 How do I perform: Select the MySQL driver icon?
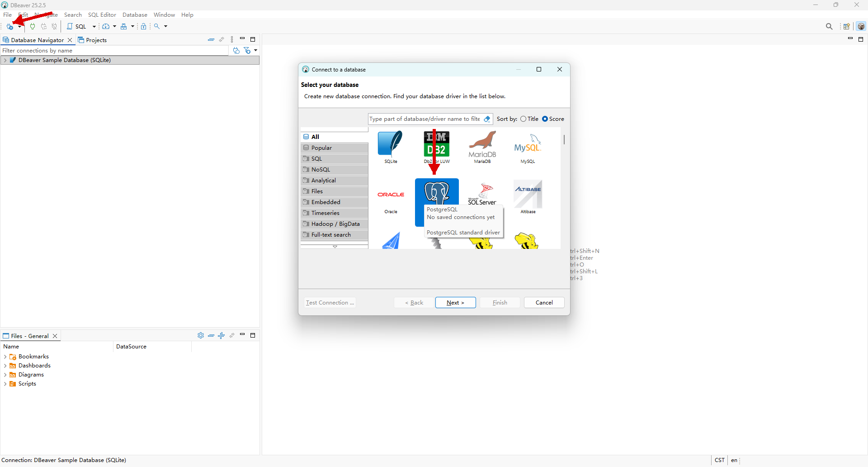click(x=528, y=147)
